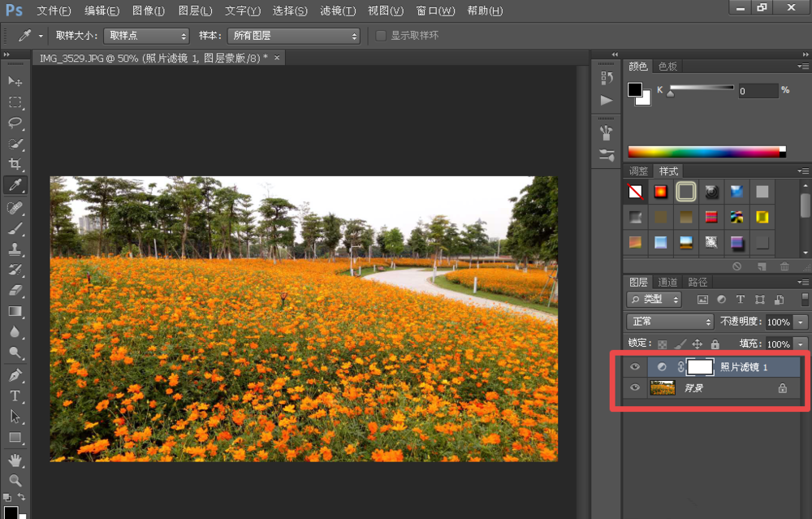The height and width of the screenshot is (519, 812).
Task: Switch to the 色板 tab
Action: coord(668,66)
